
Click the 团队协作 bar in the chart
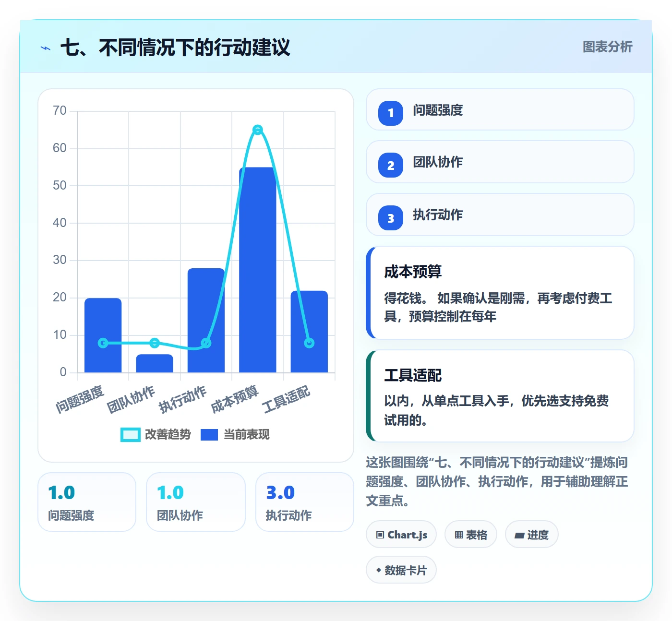pyautogui.click(x=155, y=363)
